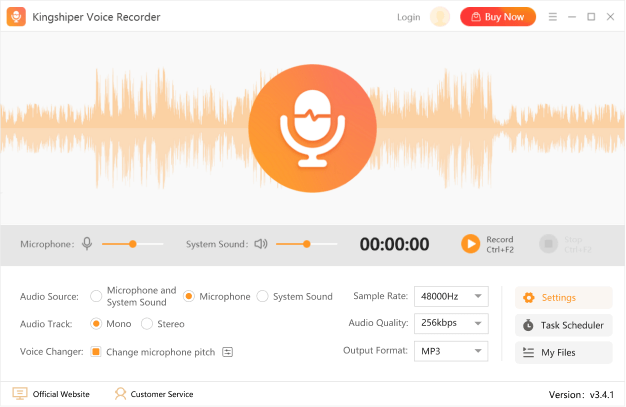Open the Settings panel
This screenshot has width=626, height=407.
(563, 298)
